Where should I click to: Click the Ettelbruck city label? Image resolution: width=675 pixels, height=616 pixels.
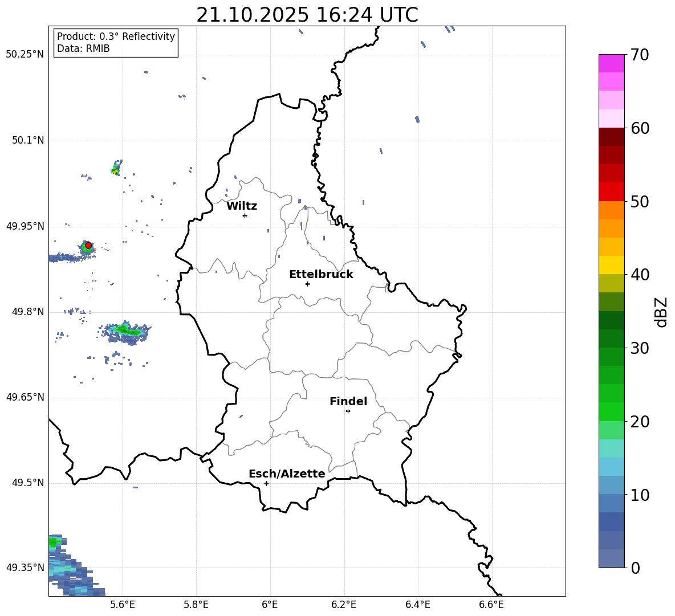click(321, 275)
